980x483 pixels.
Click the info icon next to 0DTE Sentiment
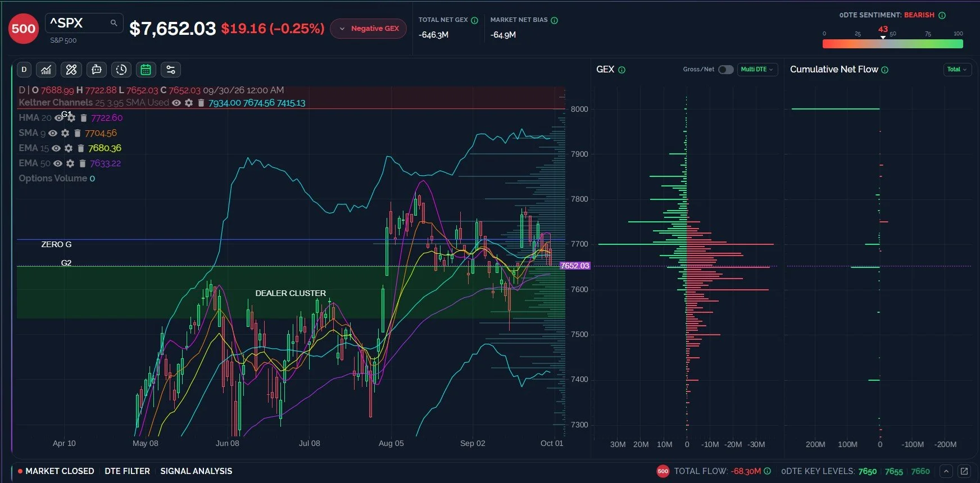point(942,15)
